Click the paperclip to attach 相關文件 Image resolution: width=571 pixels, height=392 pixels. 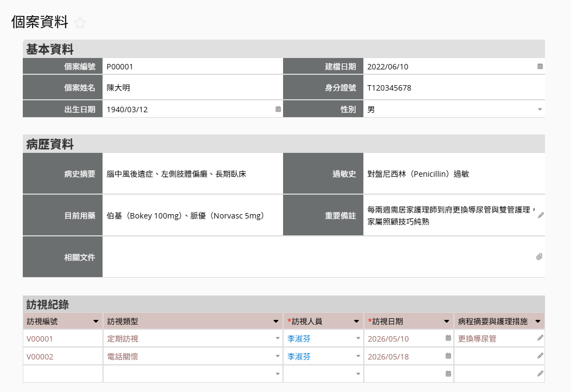pyautogui.click(x=540, y=257)
